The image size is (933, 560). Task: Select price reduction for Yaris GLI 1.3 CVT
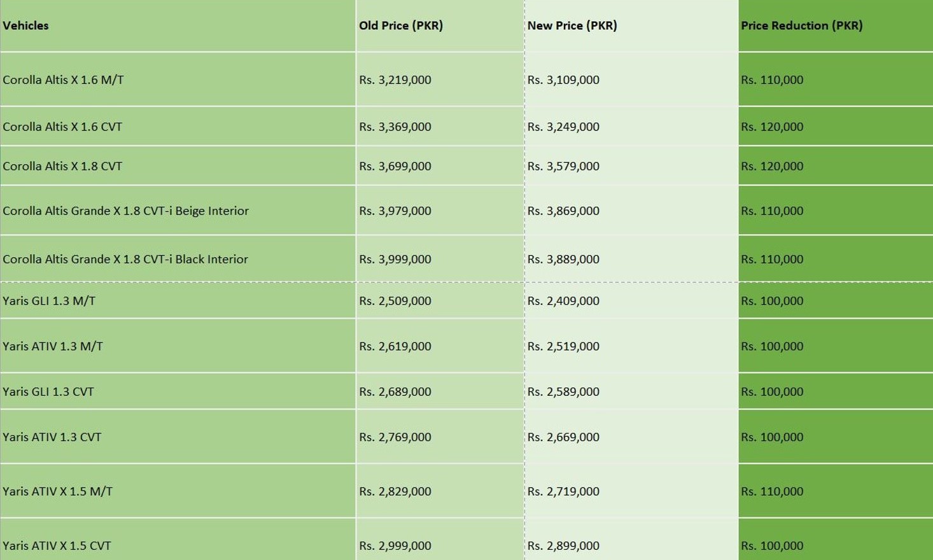[836, 391]
